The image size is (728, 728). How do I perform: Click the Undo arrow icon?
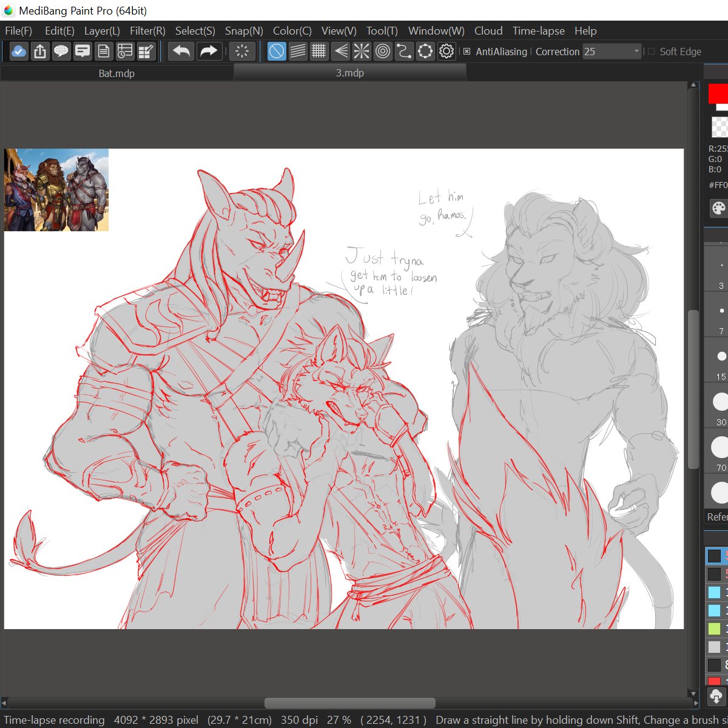tap(180, 52)
